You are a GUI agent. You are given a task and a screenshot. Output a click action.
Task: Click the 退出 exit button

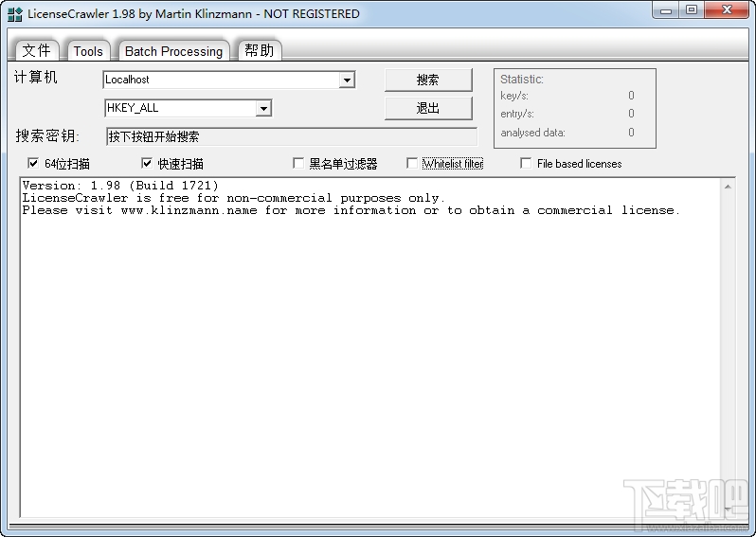tap(428, 109)
